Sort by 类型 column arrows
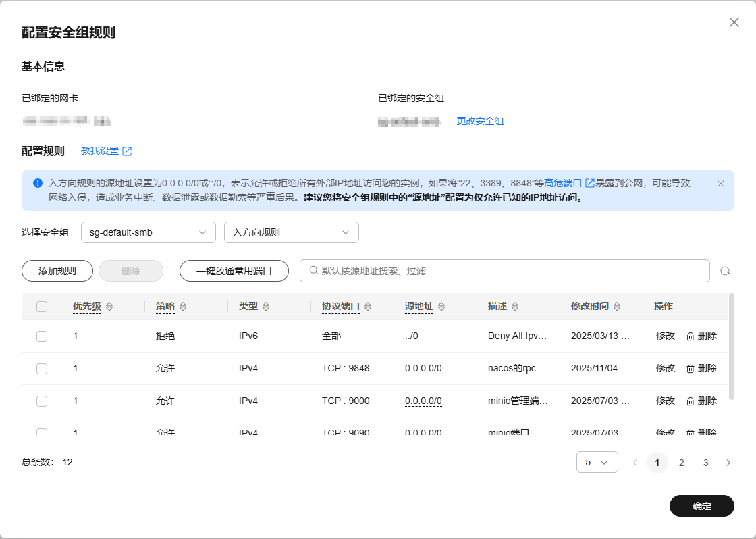Screen dimensions: 756x539 point(266,307)
